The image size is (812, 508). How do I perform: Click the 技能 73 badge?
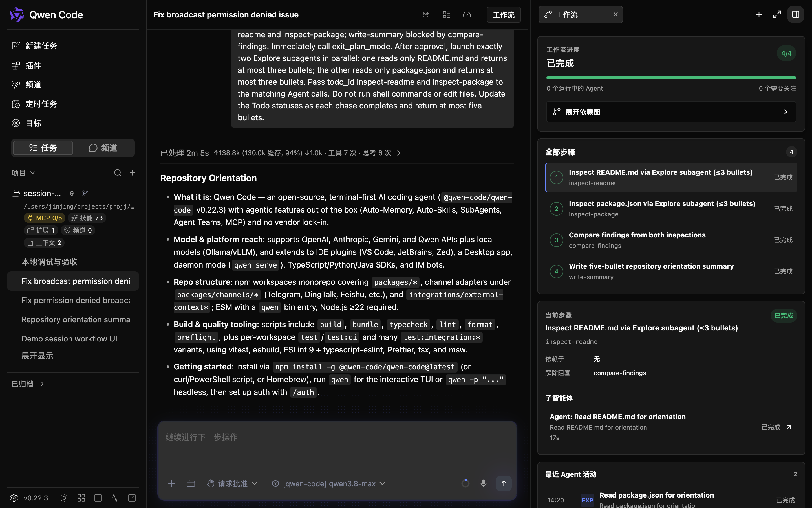(87, 218)
